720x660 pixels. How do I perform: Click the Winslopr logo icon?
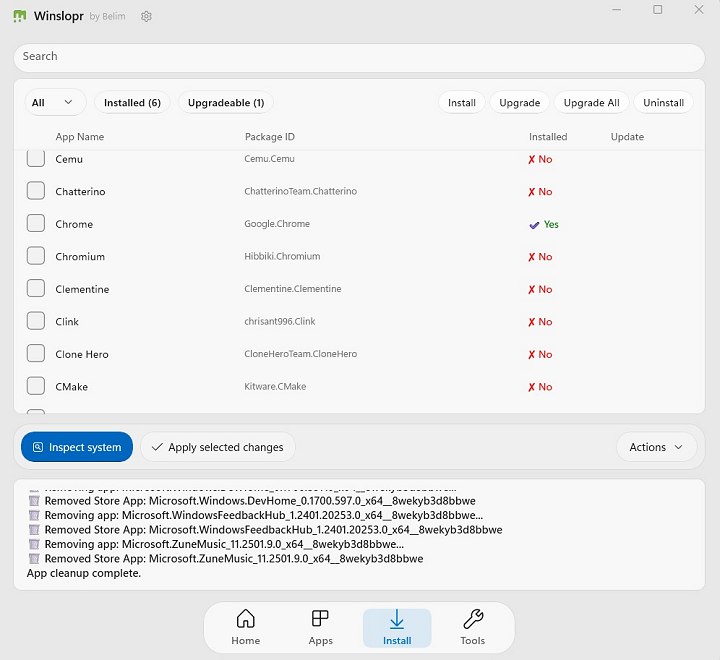[20, 17]
